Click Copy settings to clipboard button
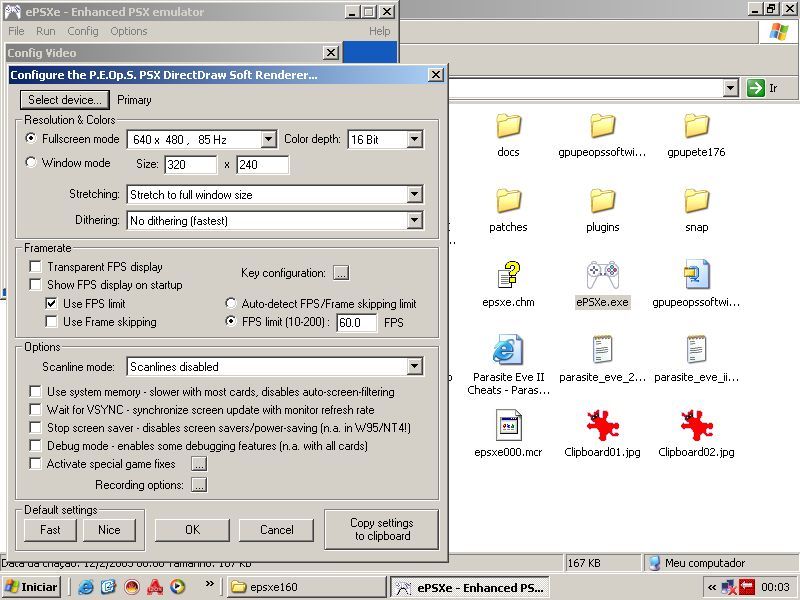 [382, 530]
